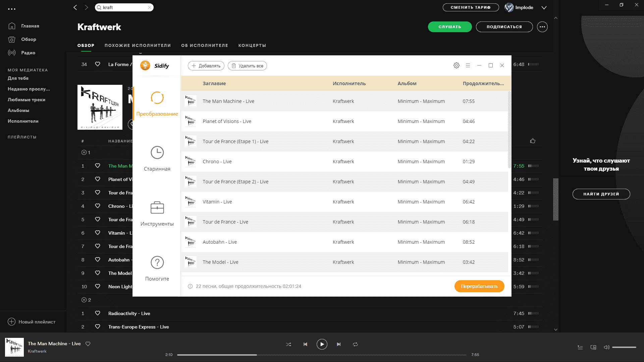The width and height of the screenshot is (644, 362).
Task: Open Радио in sidebar
Action: [x=21, y=53]
